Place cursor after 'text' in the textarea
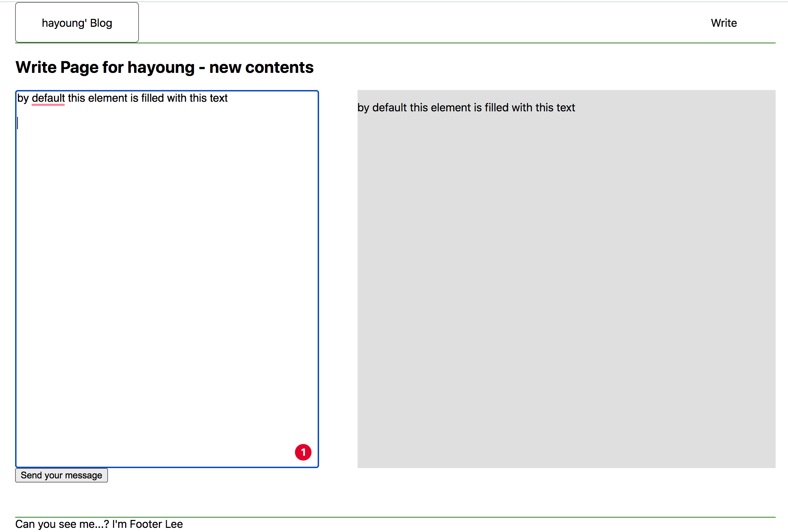 tap(228, 98)
